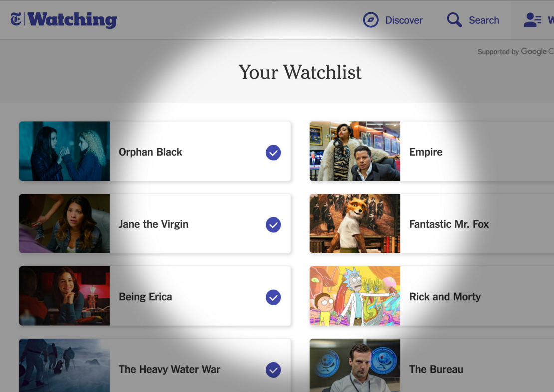Open The Bureau title link
This screenshot has height=392, width=554.
point(436,369)
